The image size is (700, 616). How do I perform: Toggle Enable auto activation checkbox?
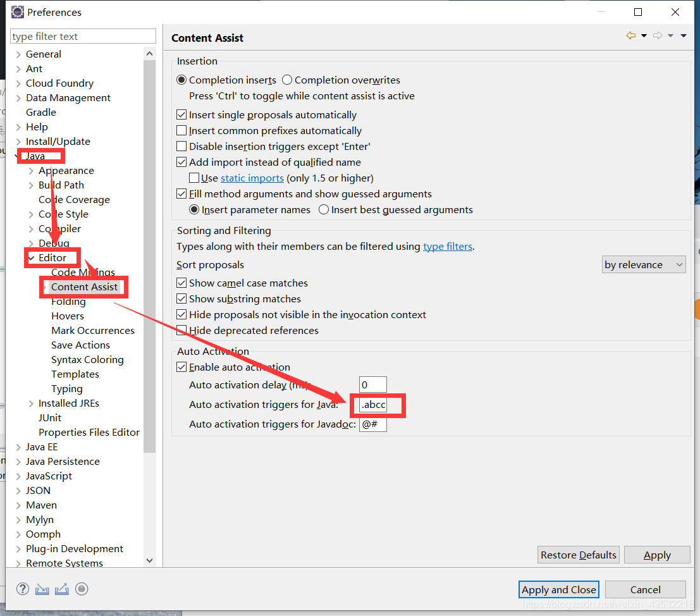coord(181,367)
